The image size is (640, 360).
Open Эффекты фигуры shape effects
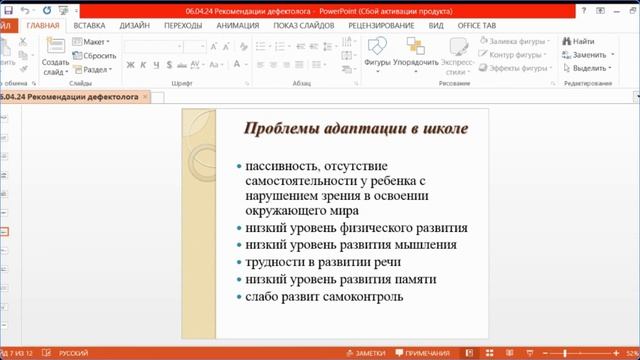(x=516, y=68)
